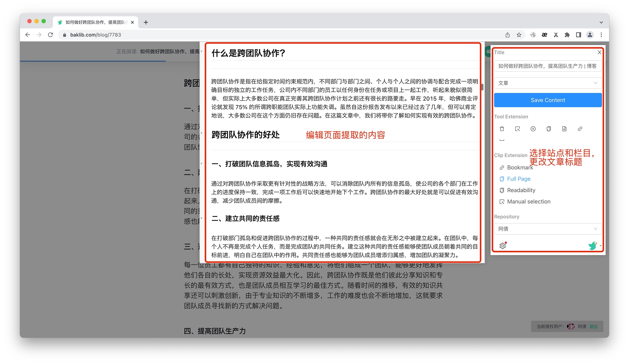Bookmark this page with the star icon

point(519,35)
